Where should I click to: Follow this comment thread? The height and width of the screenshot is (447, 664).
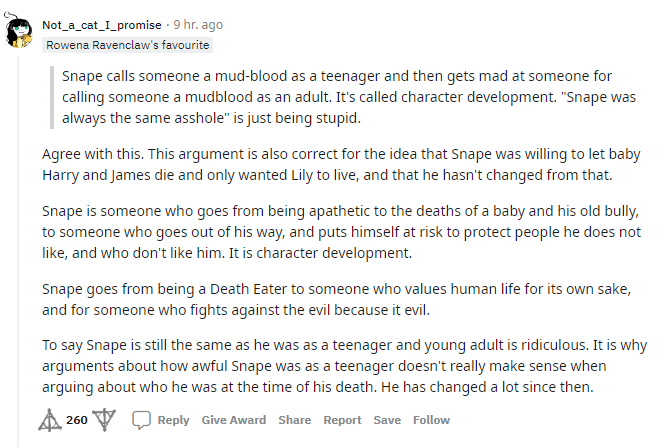(x=431, y=420)
